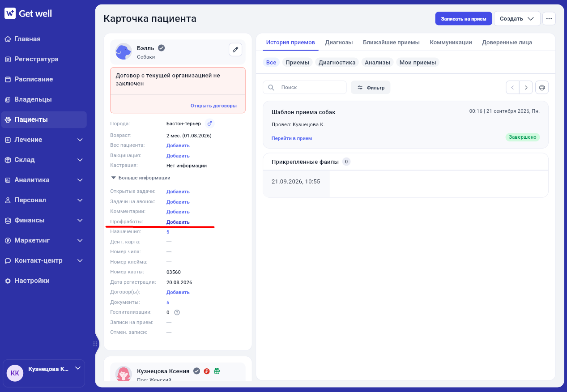The height and width of the screenshot is (392, 567).
Task: Select Пациенты in the sidebar
Action: [x=43, y=119]
